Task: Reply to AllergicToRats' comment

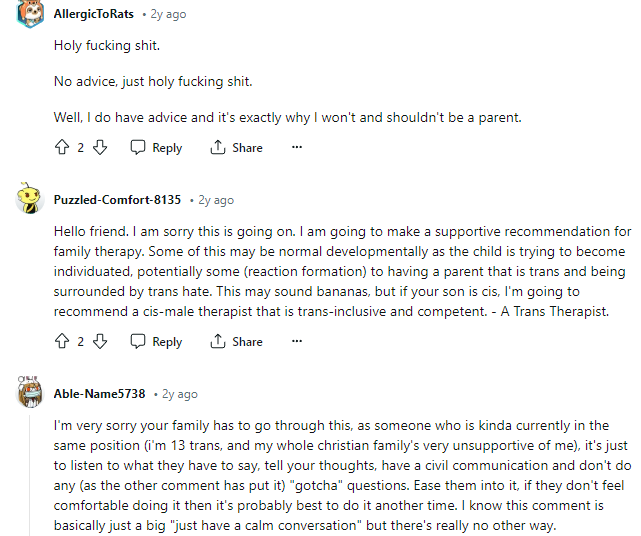Action: [156, 147]
